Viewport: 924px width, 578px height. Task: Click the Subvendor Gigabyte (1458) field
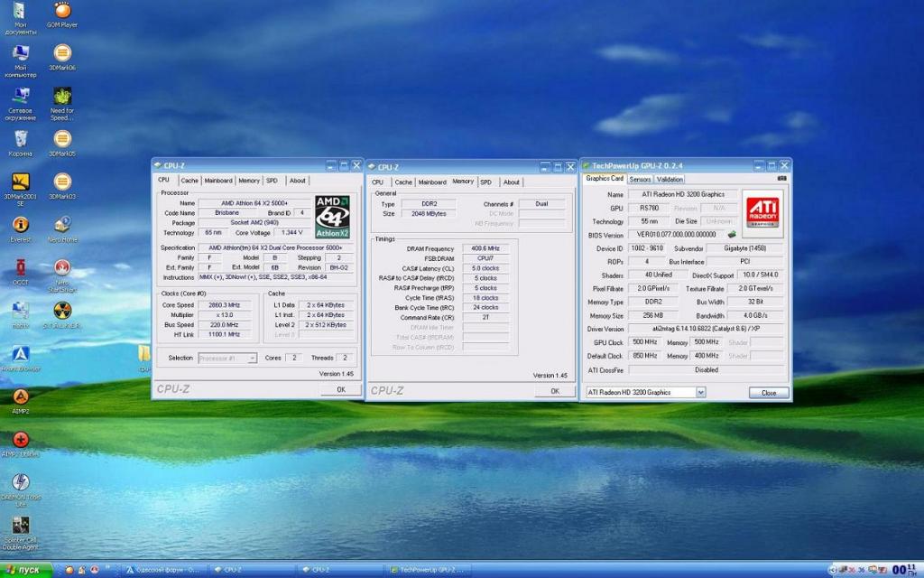pyautogui.click(x=744, y=248)
